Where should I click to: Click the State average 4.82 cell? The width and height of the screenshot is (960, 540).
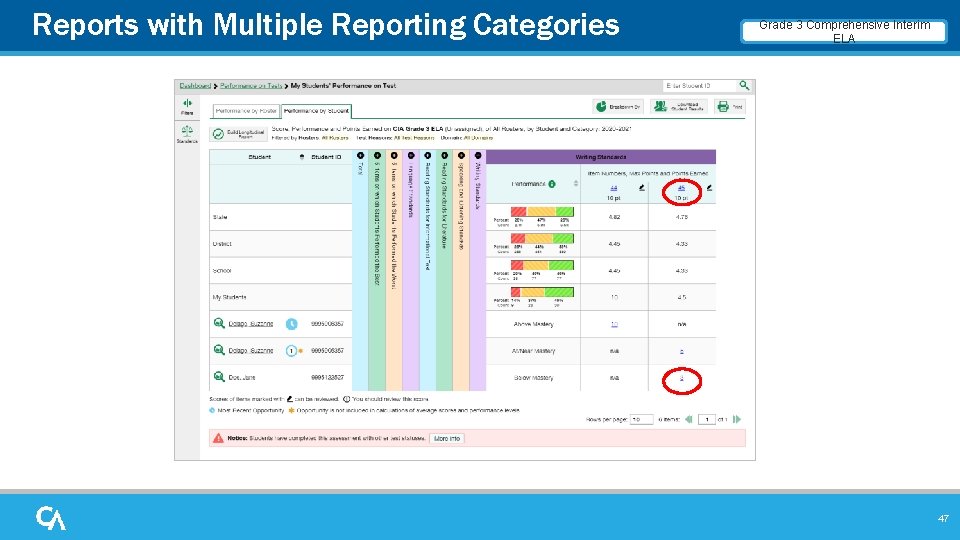point(614,217)
